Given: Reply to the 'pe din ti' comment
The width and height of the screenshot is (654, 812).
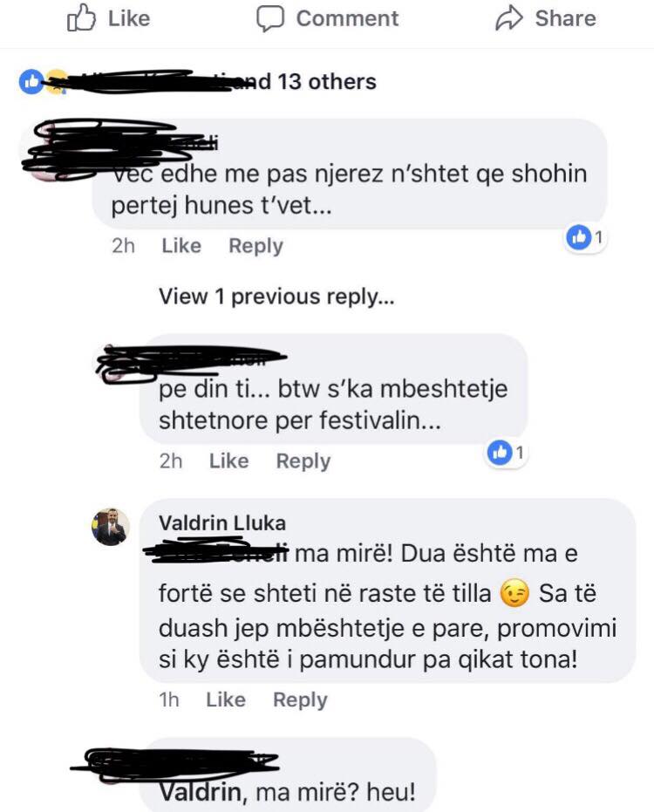Looking at the screenshot, I should 303,461.
